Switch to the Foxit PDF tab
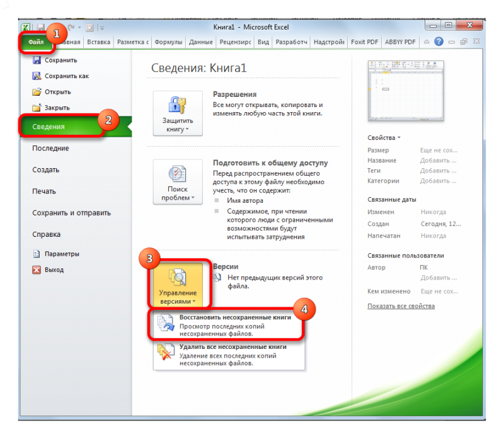This screenshot has height=439, width=504. pos(365,42)
